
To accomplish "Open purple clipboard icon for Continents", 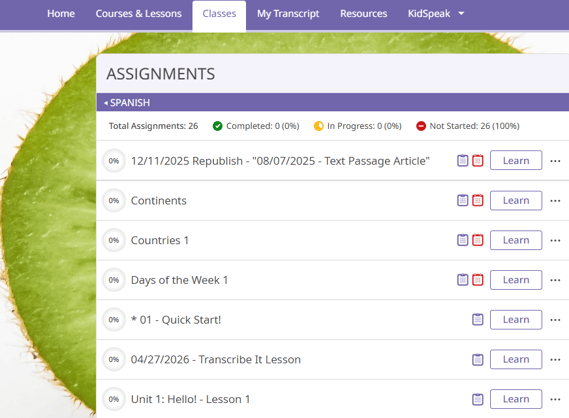I will click(x=462, y=200).
